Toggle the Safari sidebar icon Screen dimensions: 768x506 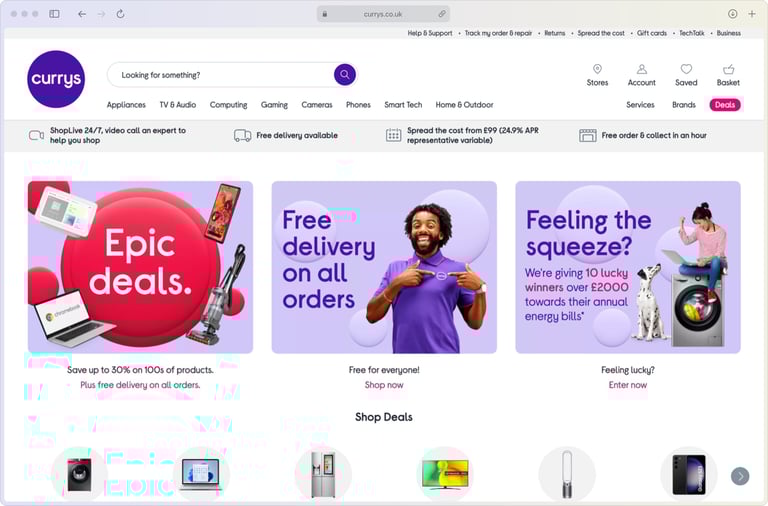coord(54,14)
